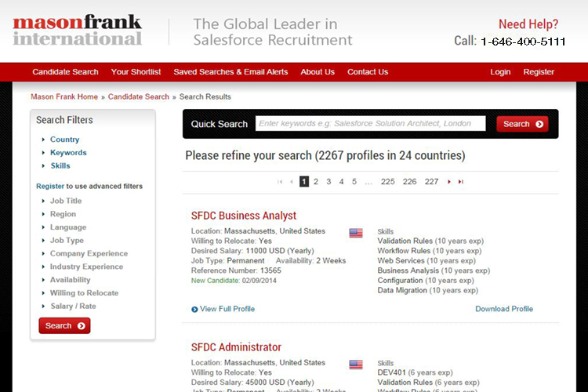Go to results page 227
Screen dimensions: 588x392
point(431,182)
